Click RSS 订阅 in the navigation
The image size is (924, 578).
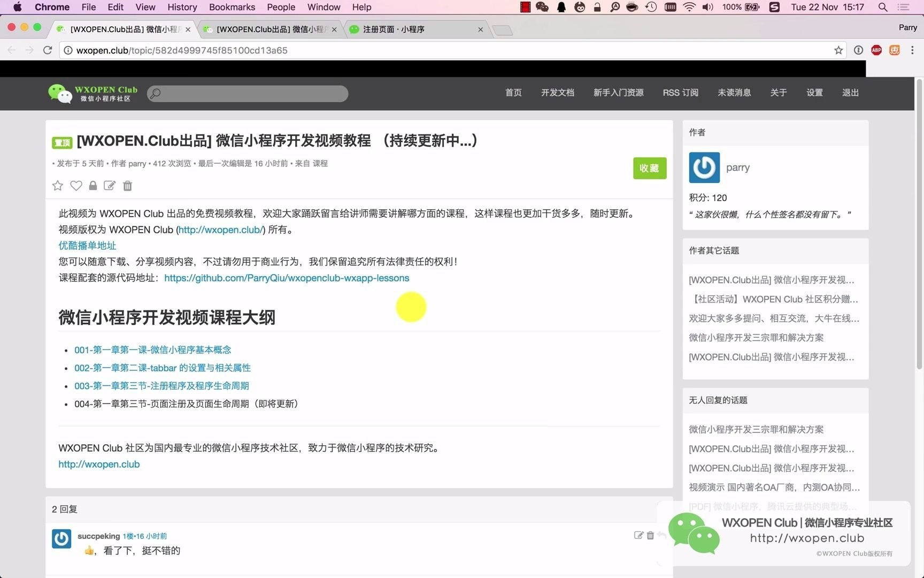pos(681,93)
